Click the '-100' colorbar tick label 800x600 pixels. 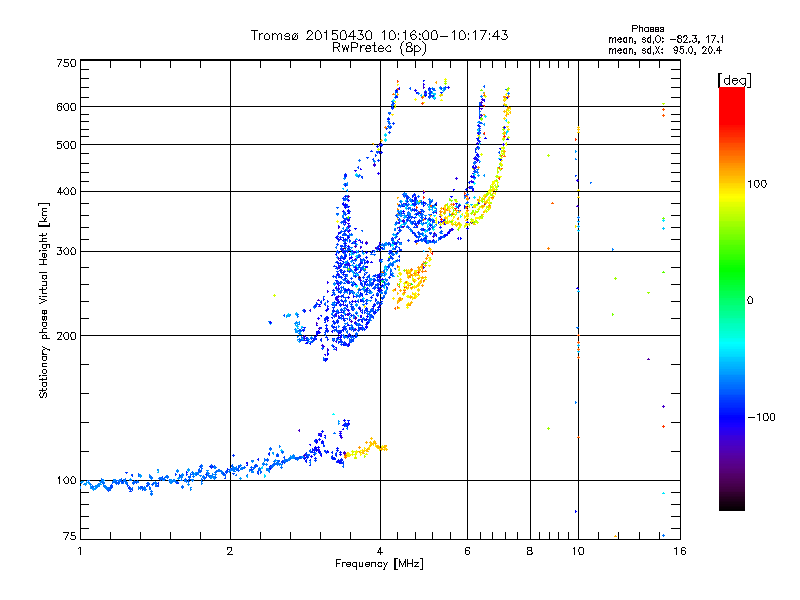click(761, 417)
